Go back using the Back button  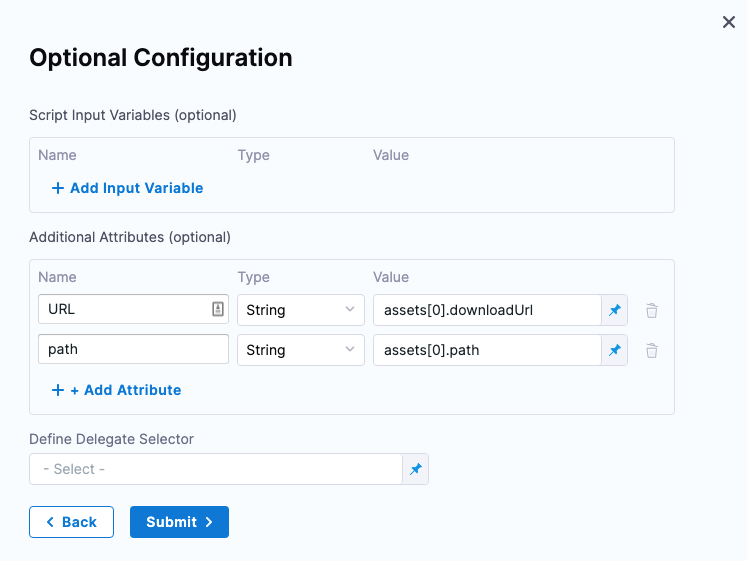pyautogui.click(x=71, y=522)
